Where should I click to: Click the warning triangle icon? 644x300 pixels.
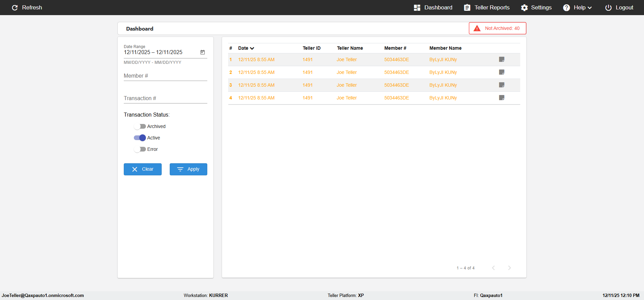(477, 28)
